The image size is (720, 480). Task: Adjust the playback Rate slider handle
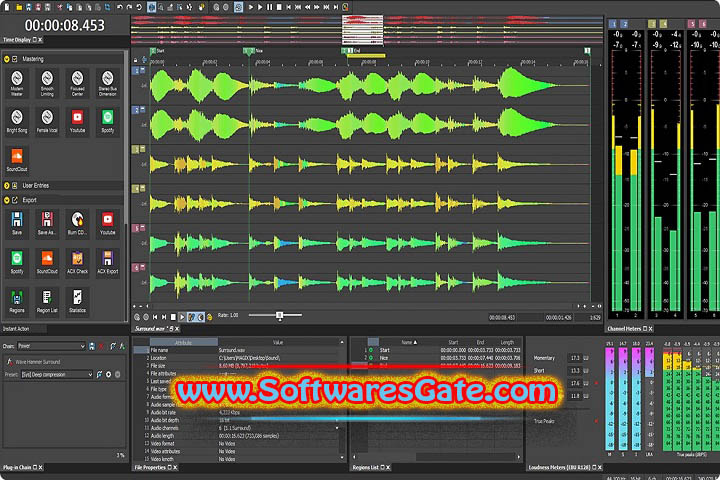280,315
